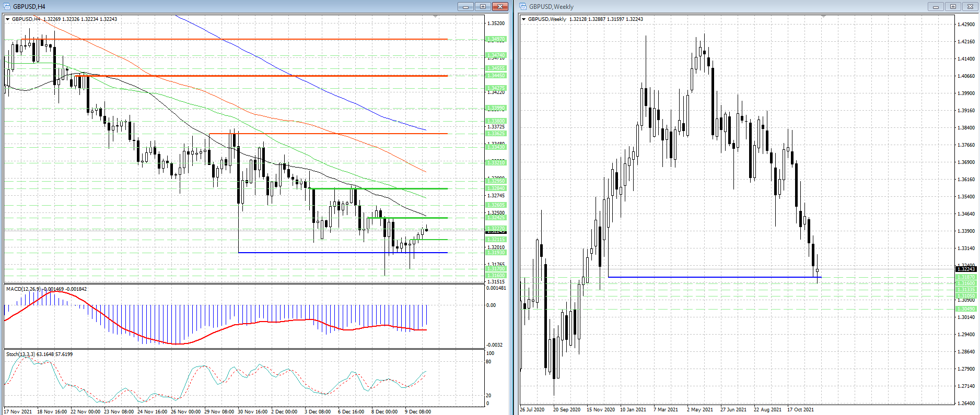
Task: Select the red MACD signal line
Action: pyautogui.click(x=178, y=343)
